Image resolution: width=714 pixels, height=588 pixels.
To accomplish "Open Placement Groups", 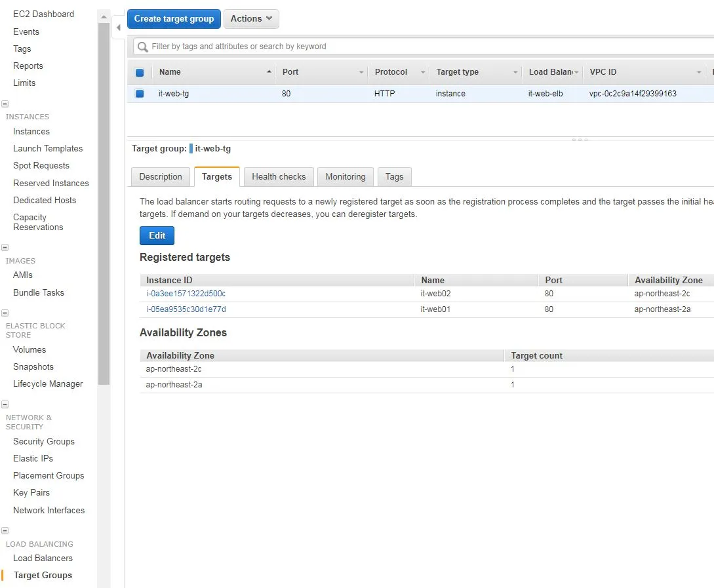I will [x=49, y=476].
